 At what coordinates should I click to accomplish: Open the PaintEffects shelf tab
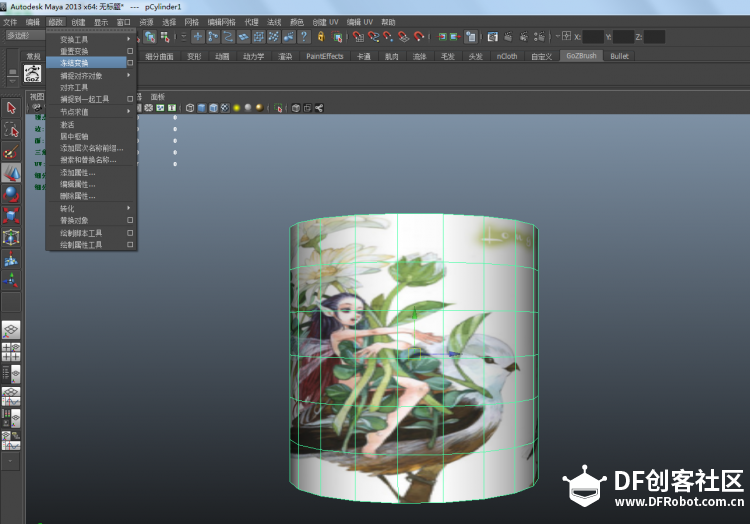tap(325, 56)
